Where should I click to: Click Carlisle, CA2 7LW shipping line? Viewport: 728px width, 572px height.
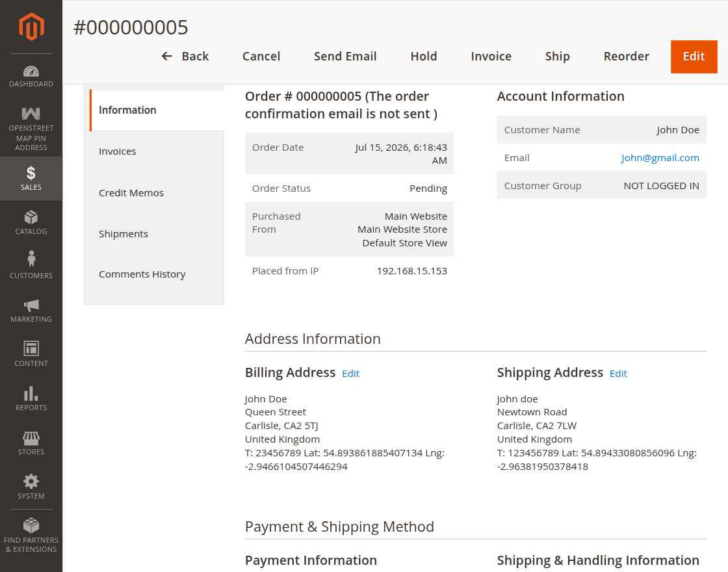537,426
